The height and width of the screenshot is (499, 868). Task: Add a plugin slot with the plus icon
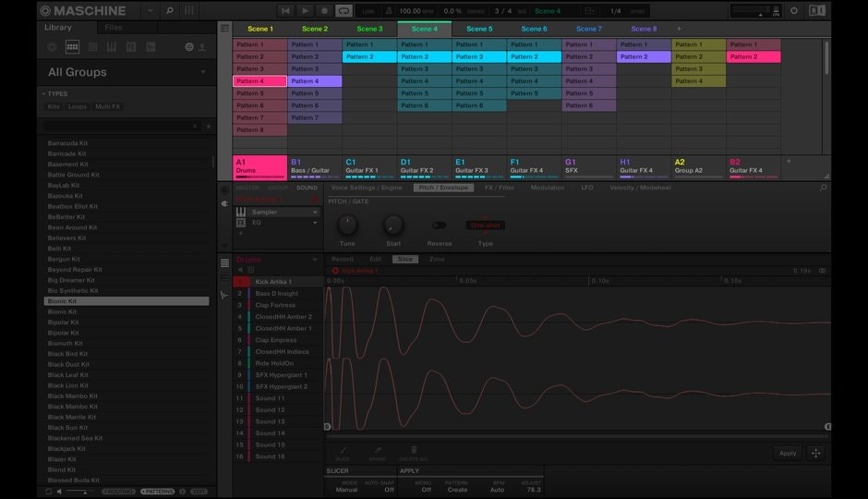click(x=241, y=233)
